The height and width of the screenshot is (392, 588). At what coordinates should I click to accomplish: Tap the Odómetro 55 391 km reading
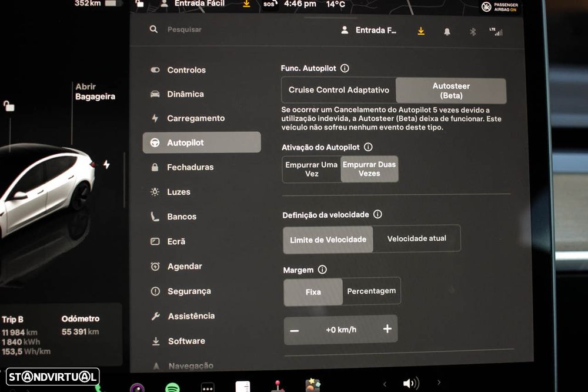click(x=80, y=325)
